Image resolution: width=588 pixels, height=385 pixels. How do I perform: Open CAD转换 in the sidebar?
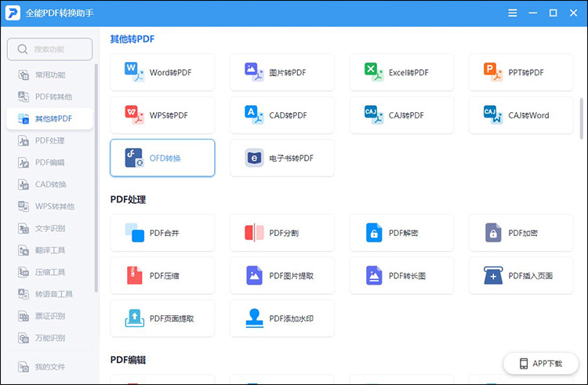49,184
